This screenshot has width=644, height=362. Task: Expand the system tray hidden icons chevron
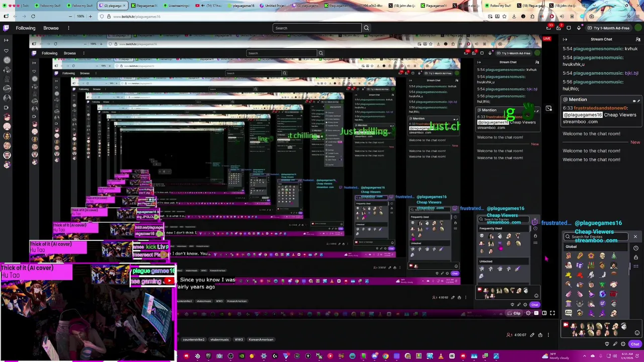584,356
